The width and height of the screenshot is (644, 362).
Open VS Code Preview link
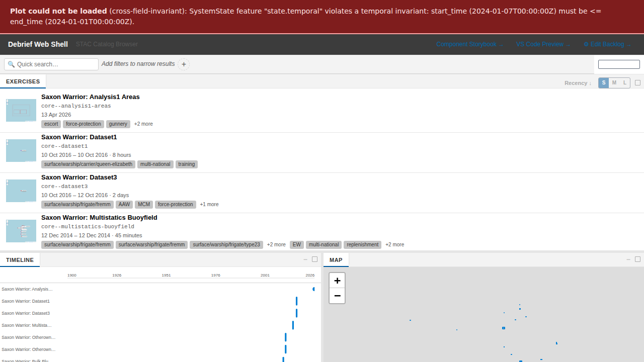click(543, 44)
